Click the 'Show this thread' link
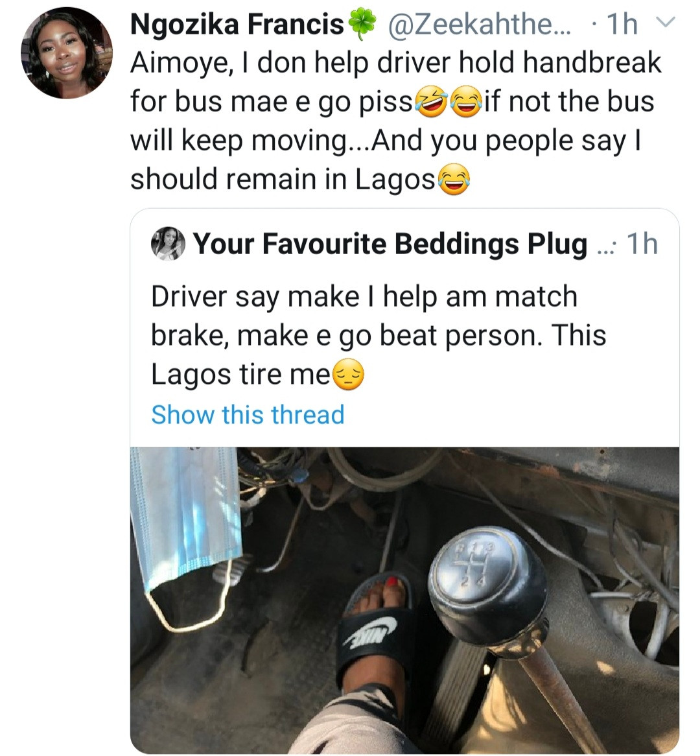This screenshot has height=756, width=700. (248, 414)
